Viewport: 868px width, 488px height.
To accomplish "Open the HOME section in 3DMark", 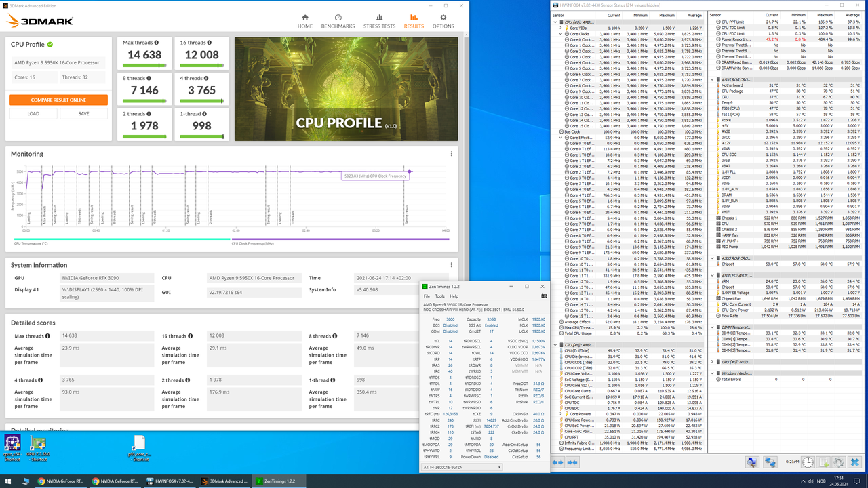I will click(305, 21).
